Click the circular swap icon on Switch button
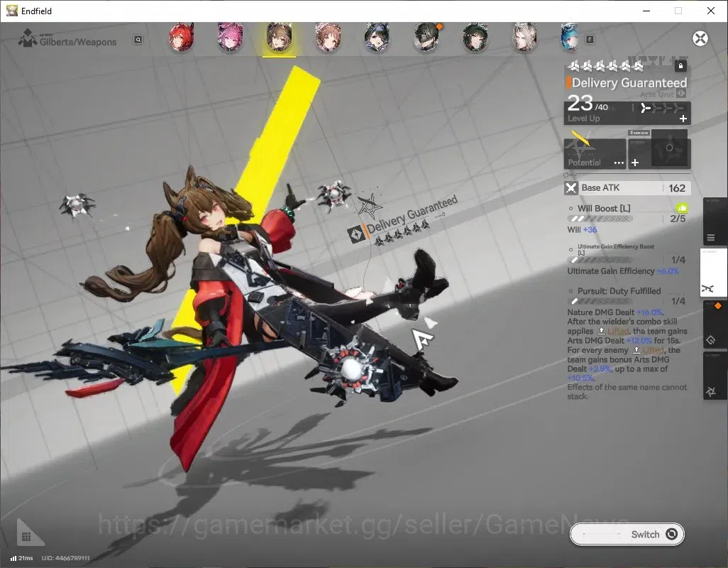This screenshot has height=568, width=728. click(671, 534)
